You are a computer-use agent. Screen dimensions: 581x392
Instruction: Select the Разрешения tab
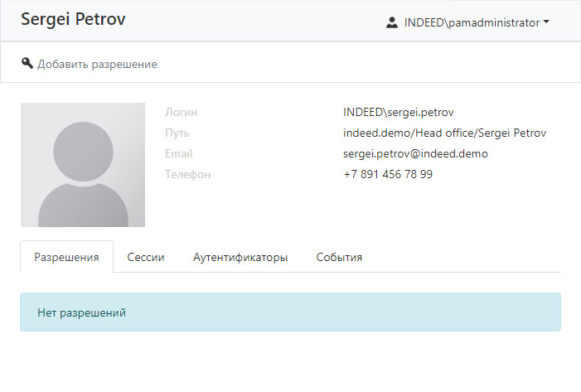coord(66,257)
